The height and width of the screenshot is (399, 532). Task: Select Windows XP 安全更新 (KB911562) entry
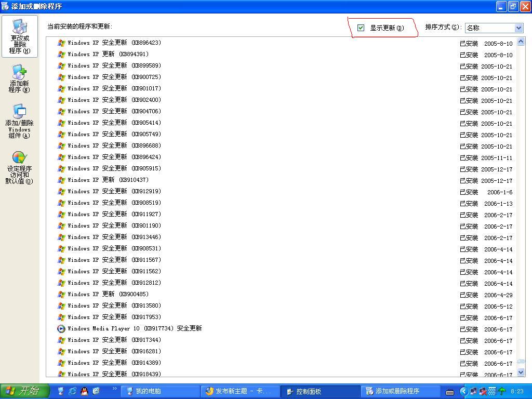[114, 271]
